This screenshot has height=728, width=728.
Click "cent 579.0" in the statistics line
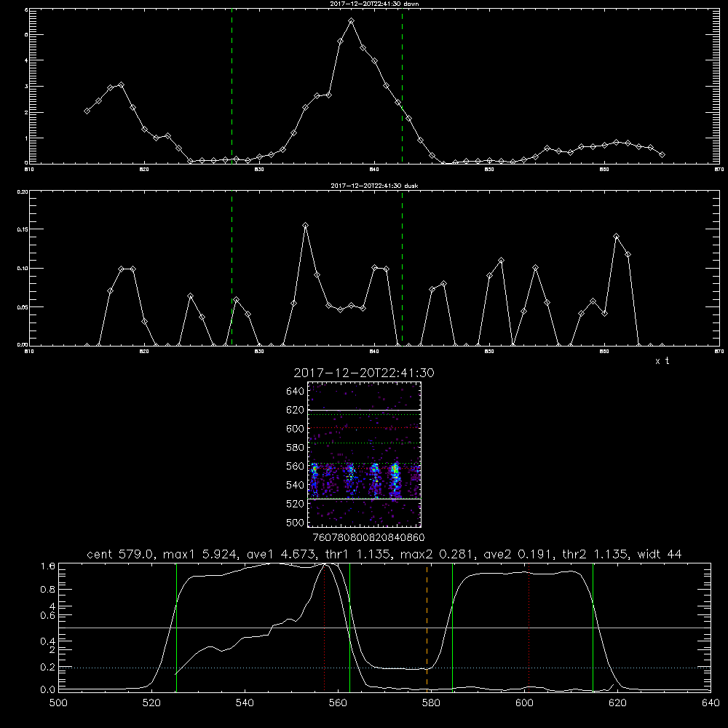pyautogui.click(x=121, y=554)
